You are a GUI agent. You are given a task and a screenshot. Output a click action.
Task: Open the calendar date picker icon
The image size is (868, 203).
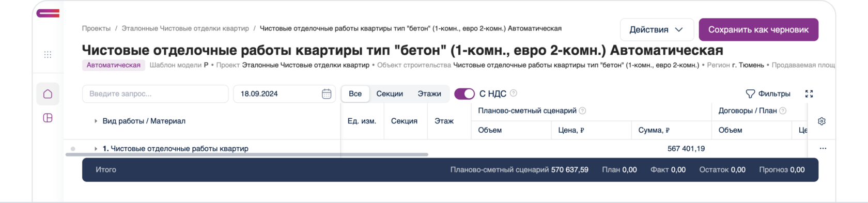coord(327,94)
